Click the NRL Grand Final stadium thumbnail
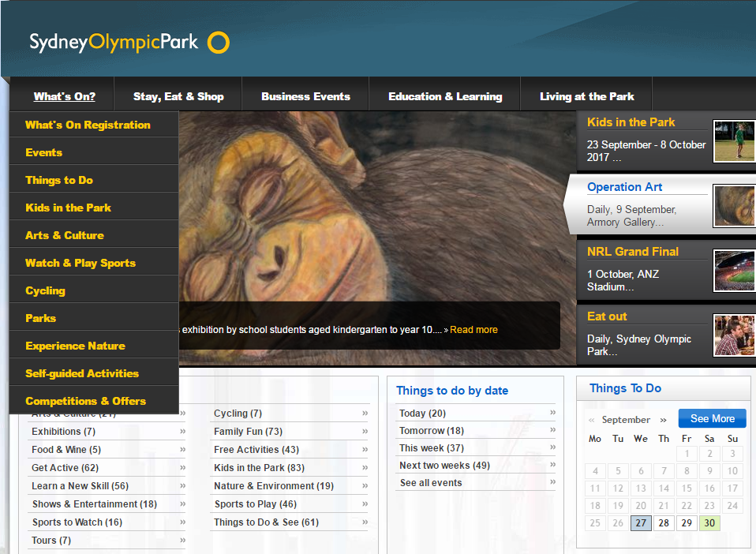The width and height of the screenshot is (756, 554). click(x=735, y=271)
